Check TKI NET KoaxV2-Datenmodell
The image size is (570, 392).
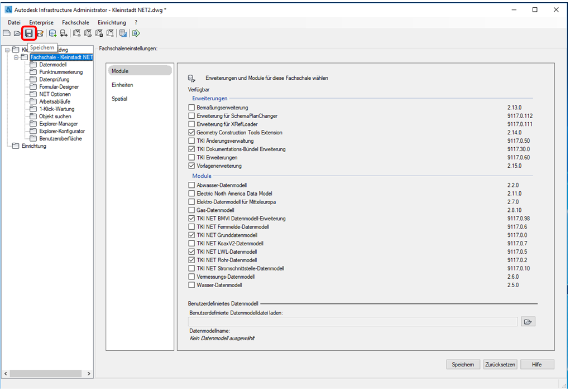(x=191, y=244)
